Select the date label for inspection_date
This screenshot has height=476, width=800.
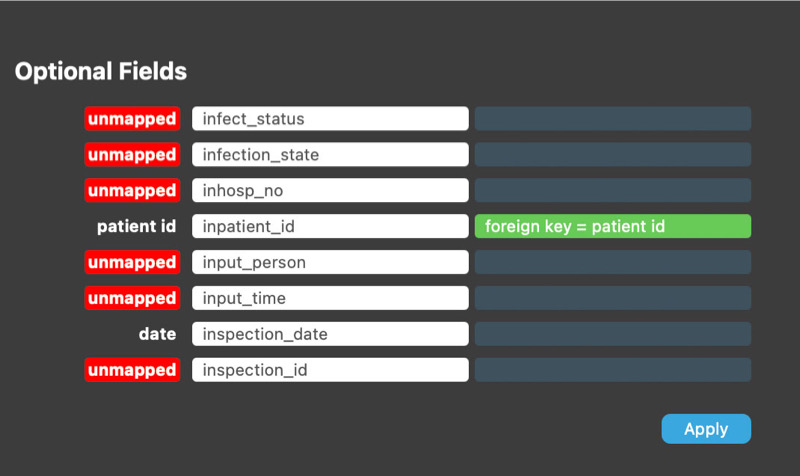coord(157,334)
